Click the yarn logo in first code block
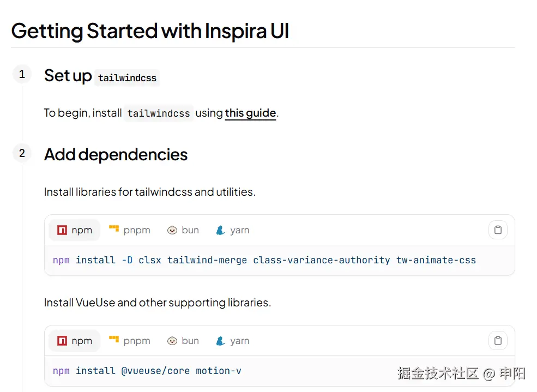Screen dimensions: 537x392 (220, 230)
